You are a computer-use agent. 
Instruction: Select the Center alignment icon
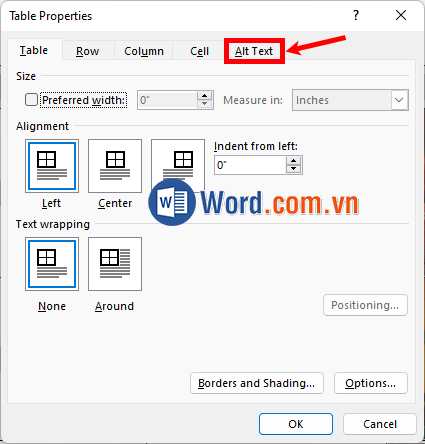[x=115, y=166]
